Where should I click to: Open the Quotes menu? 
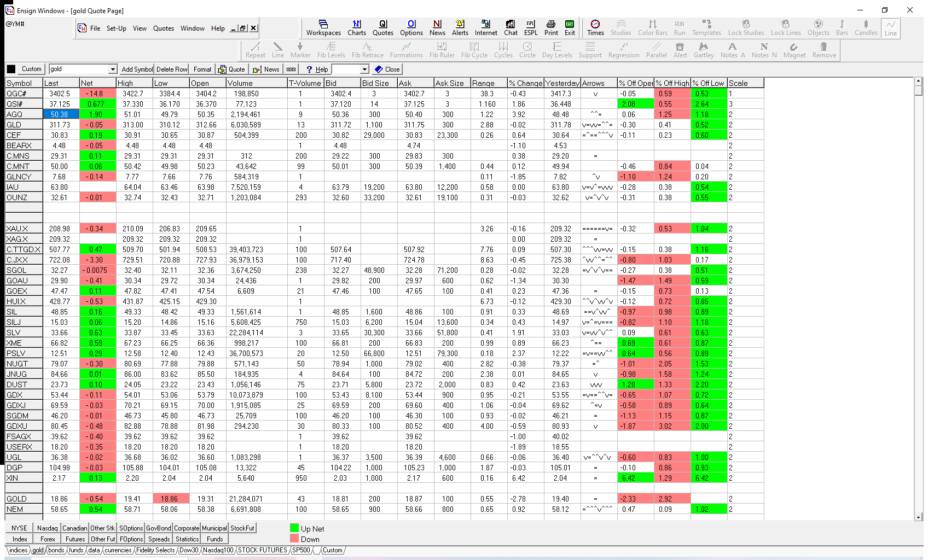(x=163, y=28)
